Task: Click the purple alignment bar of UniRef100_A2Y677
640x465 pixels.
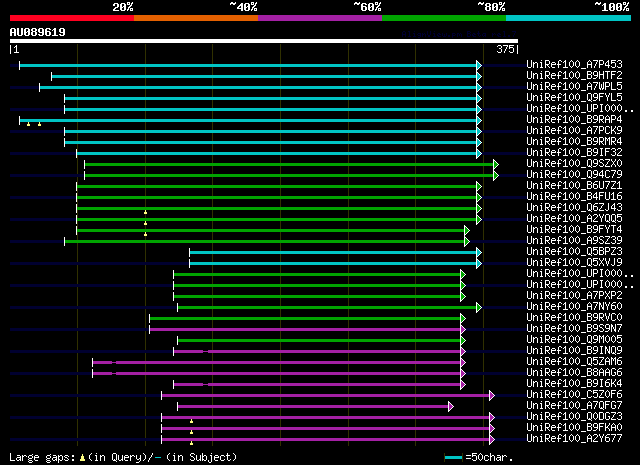Action: (328, 440)
